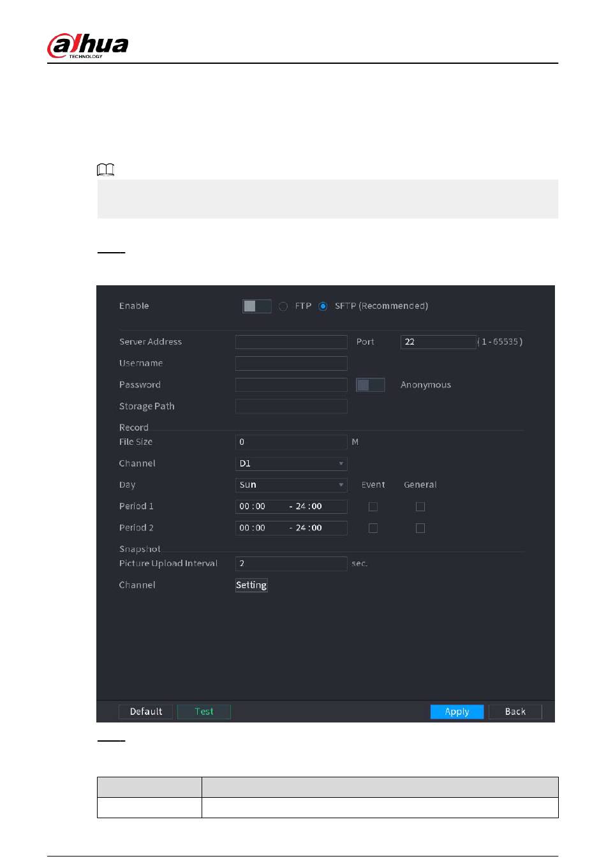Image resolution: width=606 pixels, height=868 pixels.
Task: Check the General box for Period 1
Action: coord(420,507)
